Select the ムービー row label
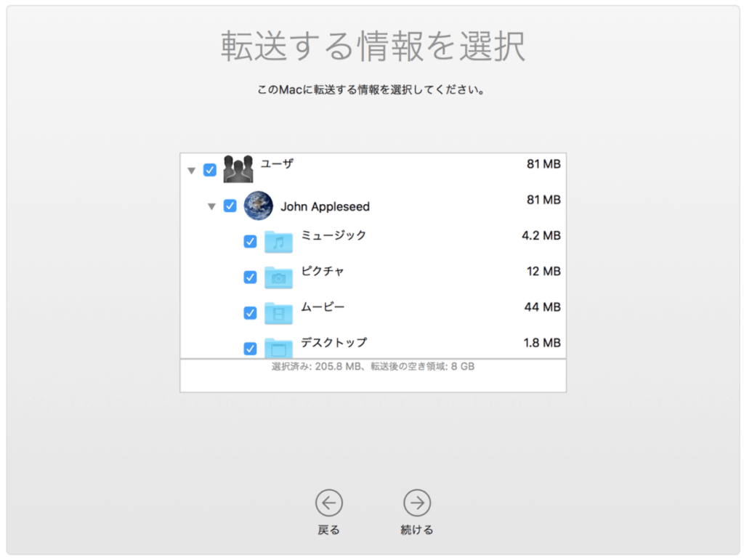 point(323,307)
